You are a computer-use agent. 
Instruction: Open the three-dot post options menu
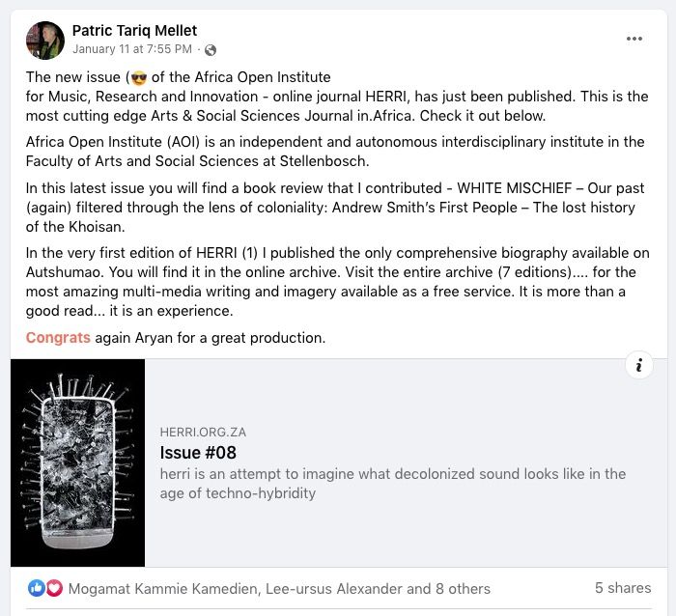[634, 39]
